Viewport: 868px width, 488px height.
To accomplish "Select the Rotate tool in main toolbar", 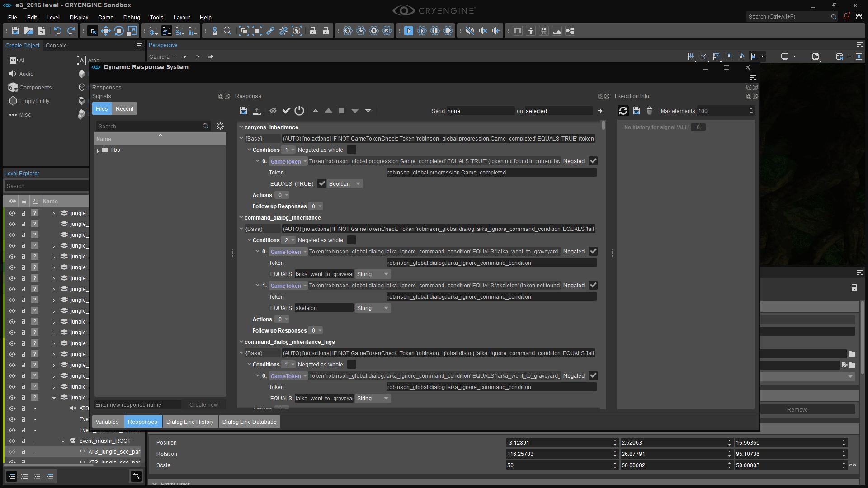I will (119, 31).
